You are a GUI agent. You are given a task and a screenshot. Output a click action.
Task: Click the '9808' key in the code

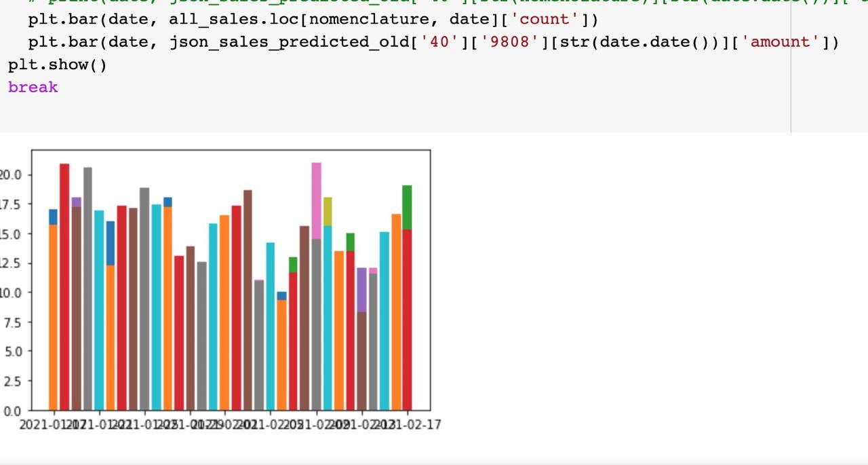(x=509, y=42)
